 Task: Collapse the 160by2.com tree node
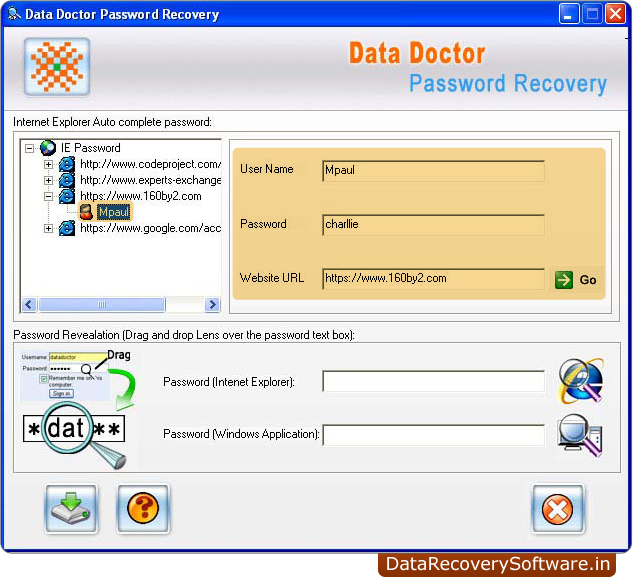click(48, 196)
